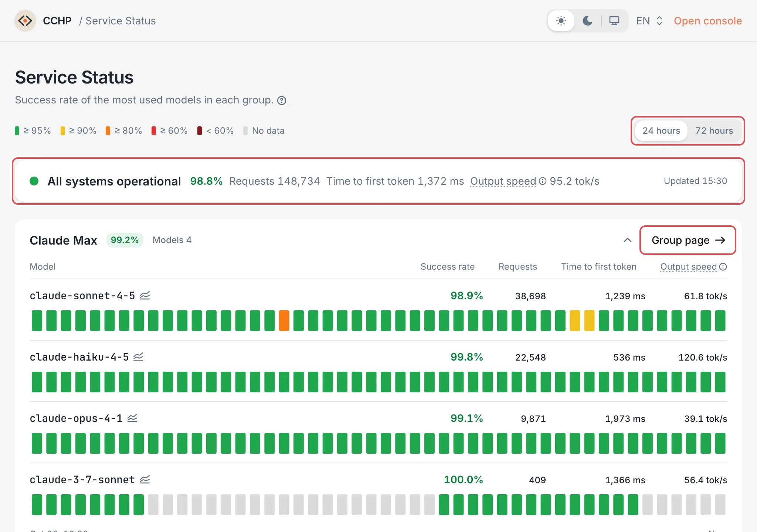Open trend chart icon for claude-opus-4-1
The image size is (757, 532).
click(132, 418)
